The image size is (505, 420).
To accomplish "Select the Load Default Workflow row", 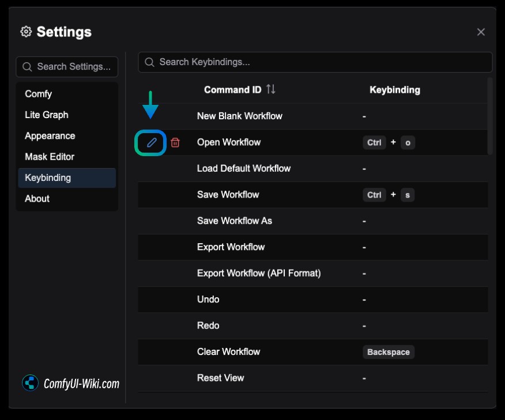I will tap(312, 169).
